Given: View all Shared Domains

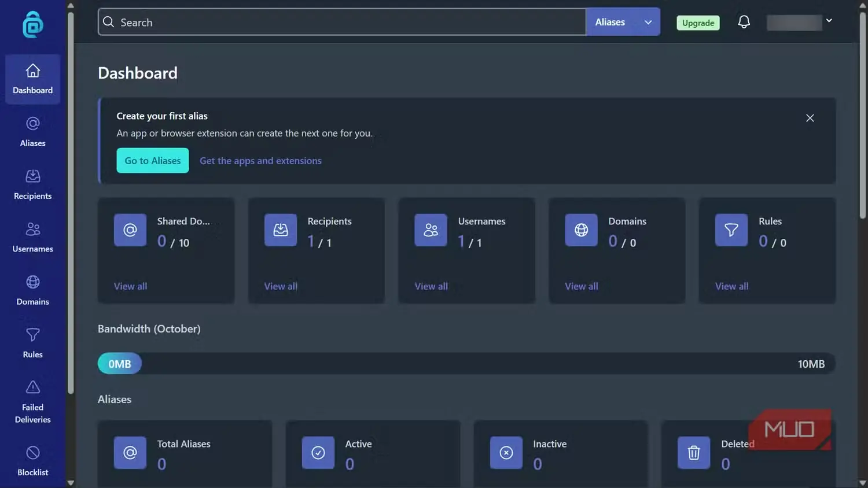Looking at the screenshot, I should tap(130, 286).
